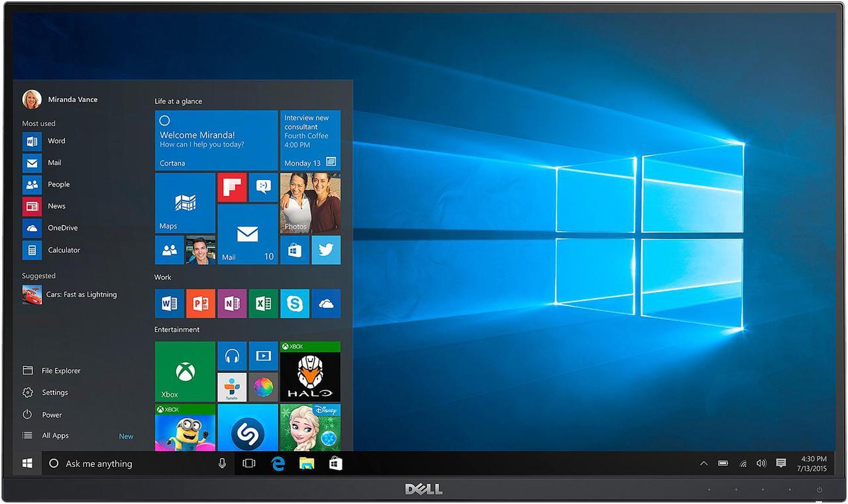Open the TuneIn radio tile
Image resolution: width=848 pixels, height=504 pixels.
(x=232, y=387)
